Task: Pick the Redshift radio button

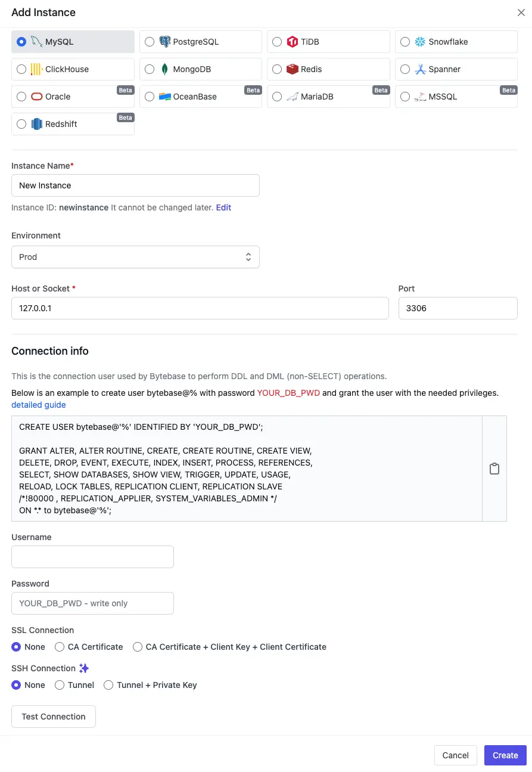Action: (x=21, y=124)
